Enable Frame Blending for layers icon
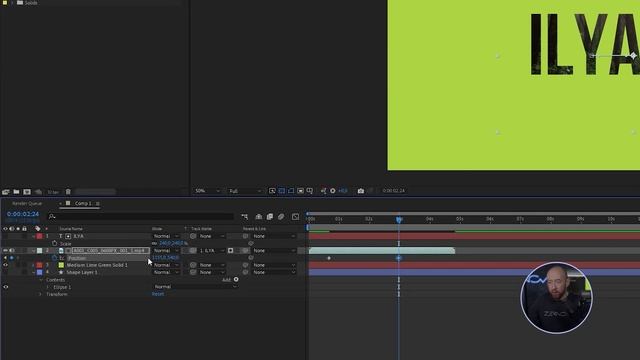The height and width of the screenshot is (360, 640). 270,217
